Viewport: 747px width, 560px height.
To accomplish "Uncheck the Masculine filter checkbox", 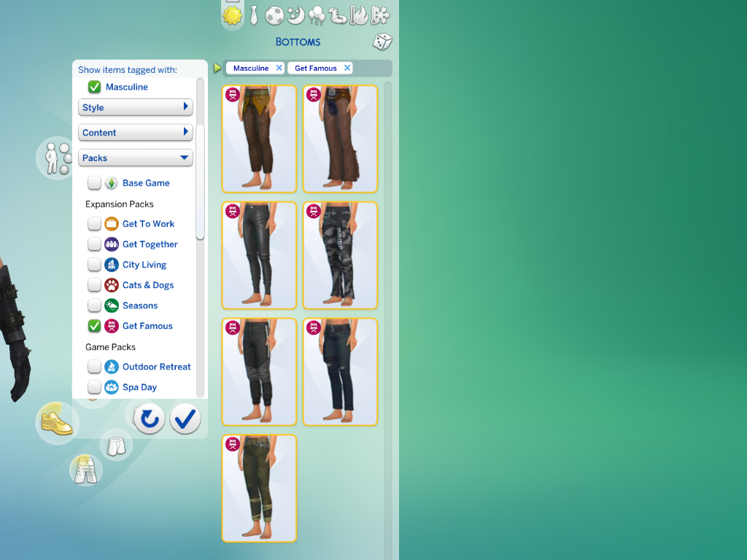I will pyautogui.click(x=95, y=87).
